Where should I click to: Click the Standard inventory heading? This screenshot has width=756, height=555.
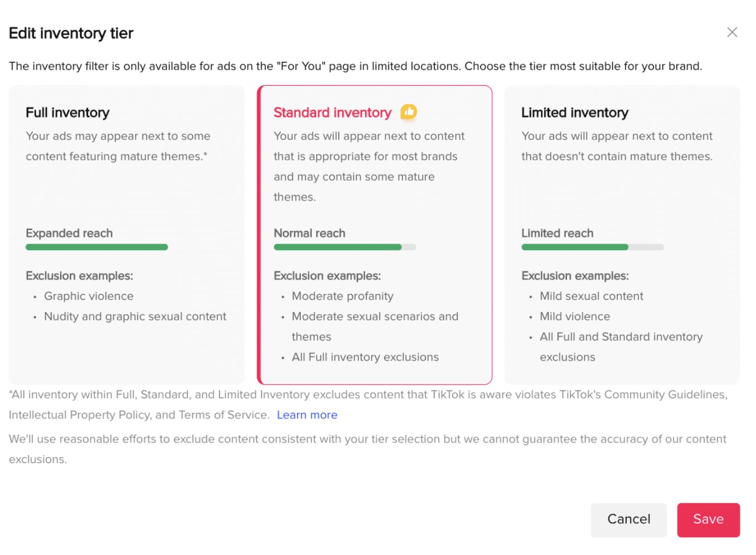pyautogui.click(x=332, y=112)
